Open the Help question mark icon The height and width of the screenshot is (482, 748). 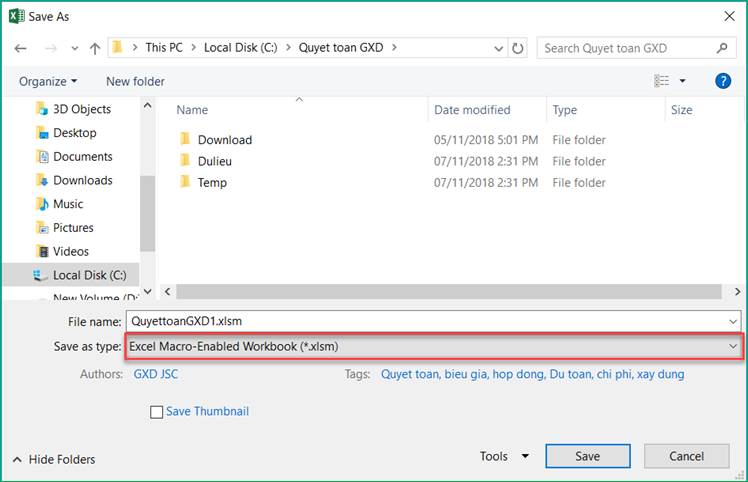(x=723, y=81)
